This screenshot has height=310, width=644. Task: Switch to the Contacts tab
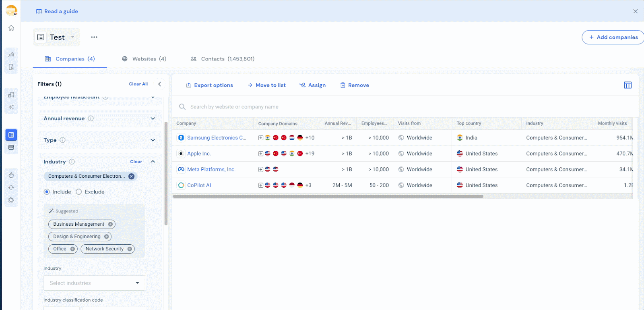[222, 59]
